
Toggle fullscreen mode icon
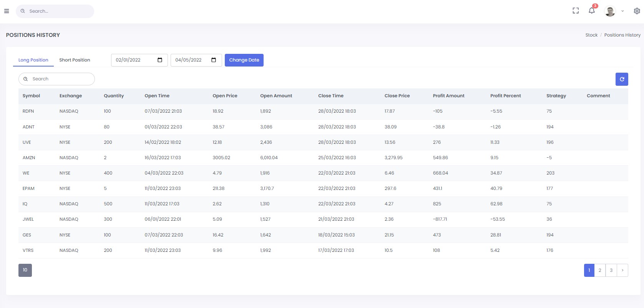point(575,11)
